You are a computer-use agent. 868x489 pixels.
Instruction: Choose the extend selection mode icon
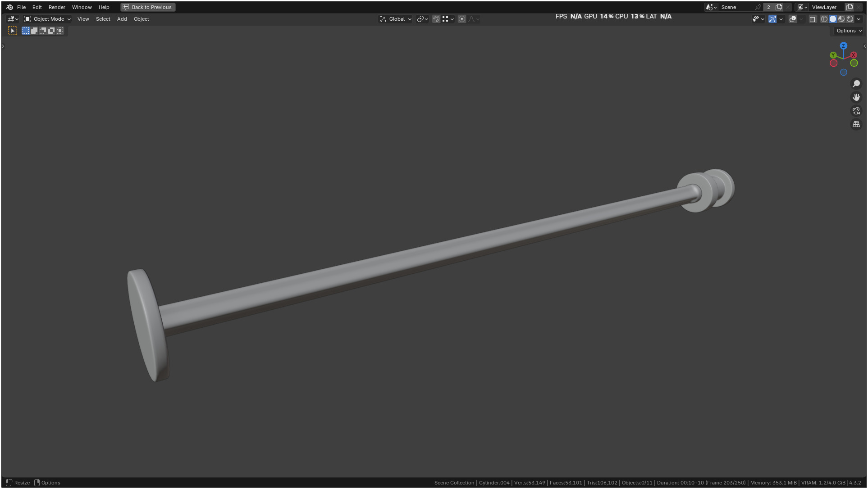point(34,31)
